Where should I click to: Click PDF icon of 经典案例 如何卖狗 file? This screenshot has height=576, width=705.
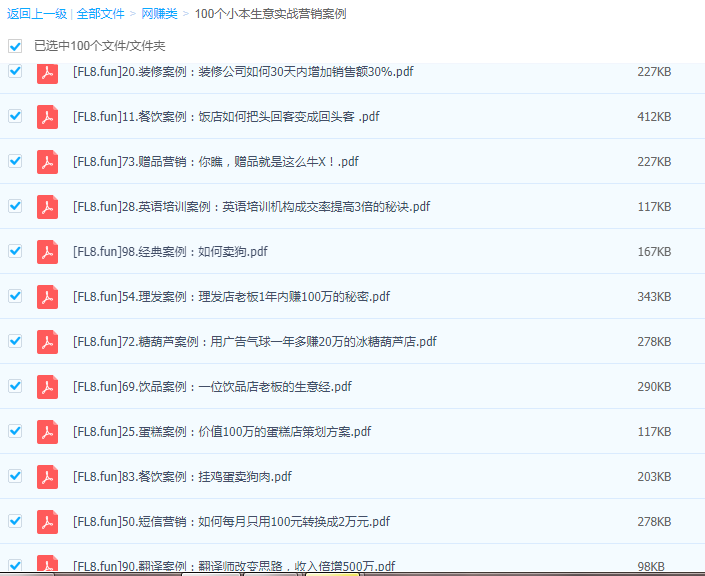coord(47,252)
